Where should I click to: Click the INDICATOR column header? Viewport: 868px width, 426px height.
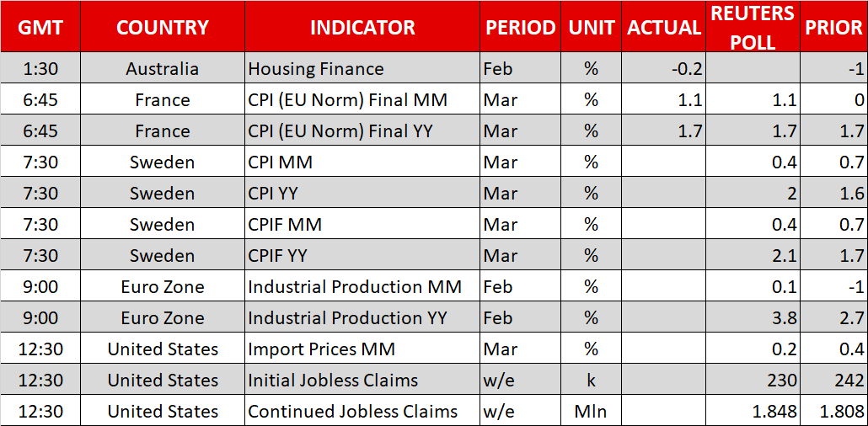[362, 27]
